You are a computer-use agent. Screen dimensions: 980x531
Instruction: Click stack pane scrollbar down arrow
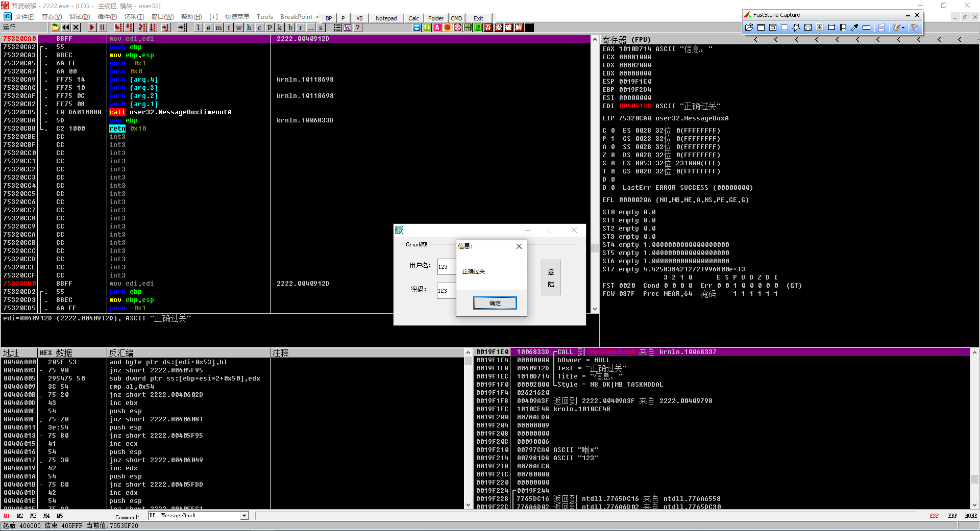[x=974, y=505]
